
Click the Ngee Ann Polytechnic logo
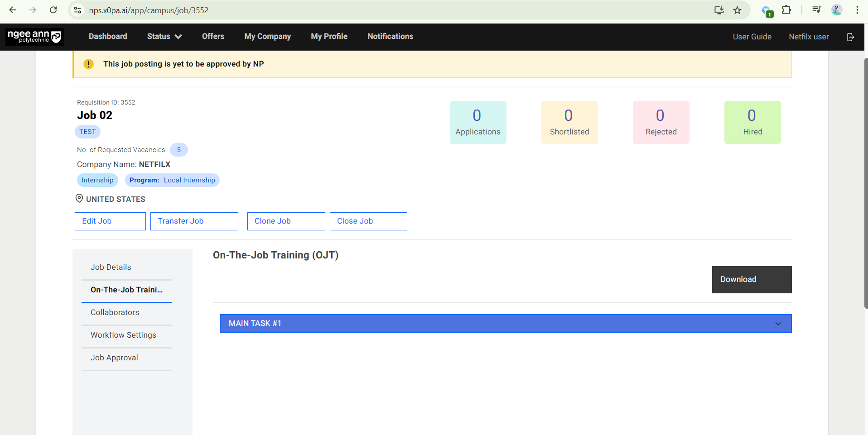coord(34,37)
